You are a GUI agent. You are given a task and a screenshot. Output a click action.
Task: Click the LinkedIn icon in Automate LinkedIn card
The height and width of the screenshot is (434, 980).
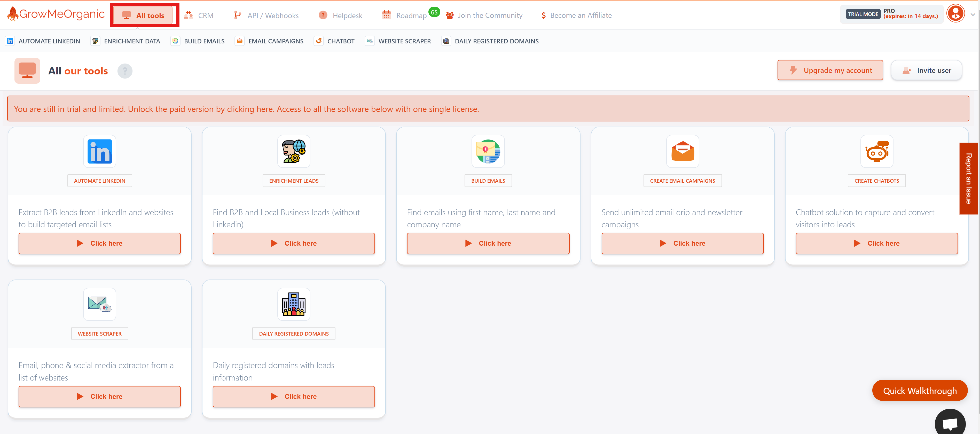(x=99, y=152)
